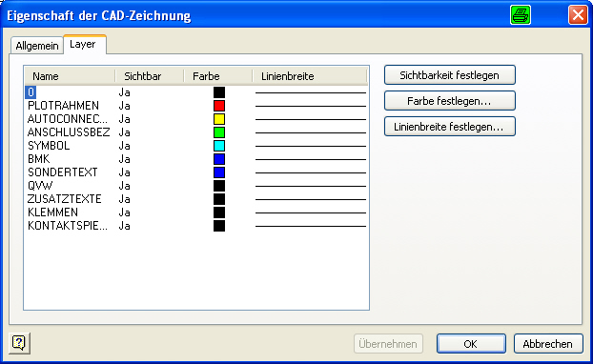This screenshot has height=364, width=593.
Task: Select the ZUSATZTEXTE layer row
Action: point(196,199)
